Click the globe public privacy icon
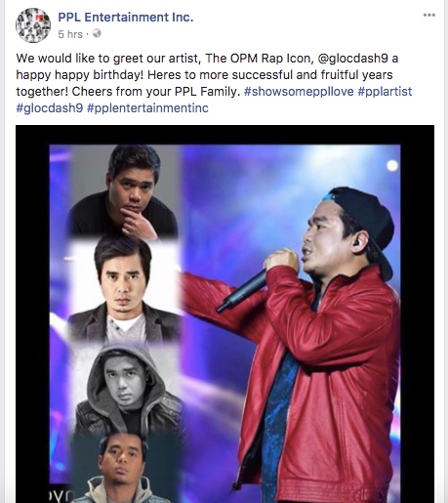The image size is (448, 503). tap(97, 33)
